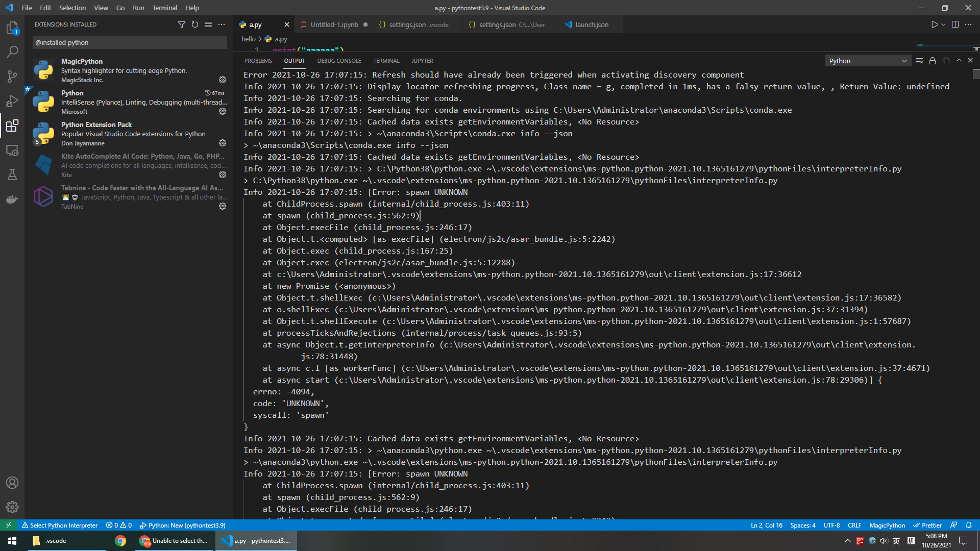Open notifications bell in status bar
The image size is (980, 551).
(969, 525)
